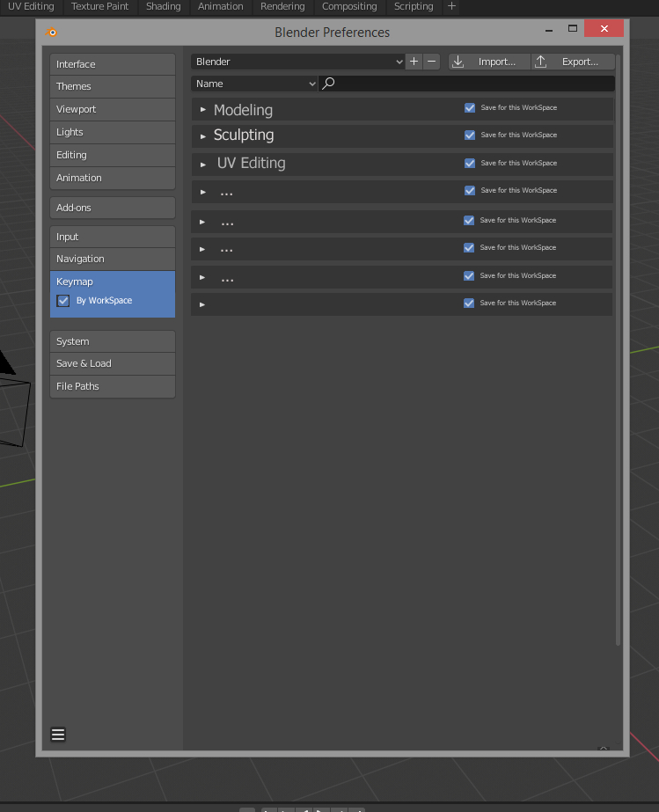This screenshot has height=812, width=659.
Task: Open the Animation preferences section
Action: coord(113,178)
